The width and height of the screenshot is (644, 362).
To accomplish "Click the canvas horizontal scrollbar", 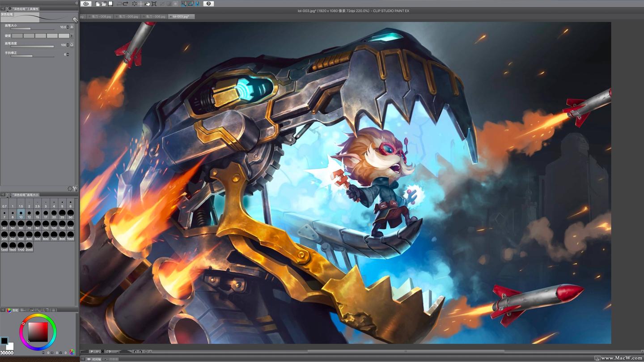I will pyautogui.click(x=406, y=351).
